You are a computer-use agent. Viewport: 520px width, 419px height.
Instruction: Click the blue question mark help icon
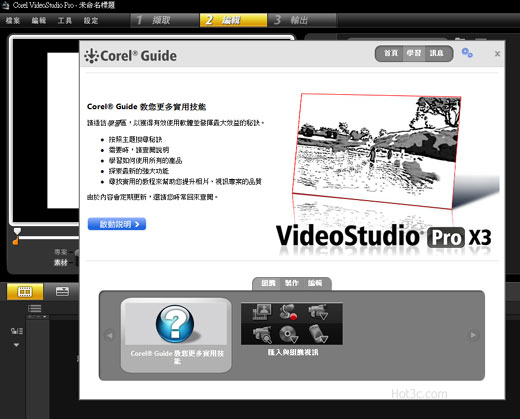(175, 324)
